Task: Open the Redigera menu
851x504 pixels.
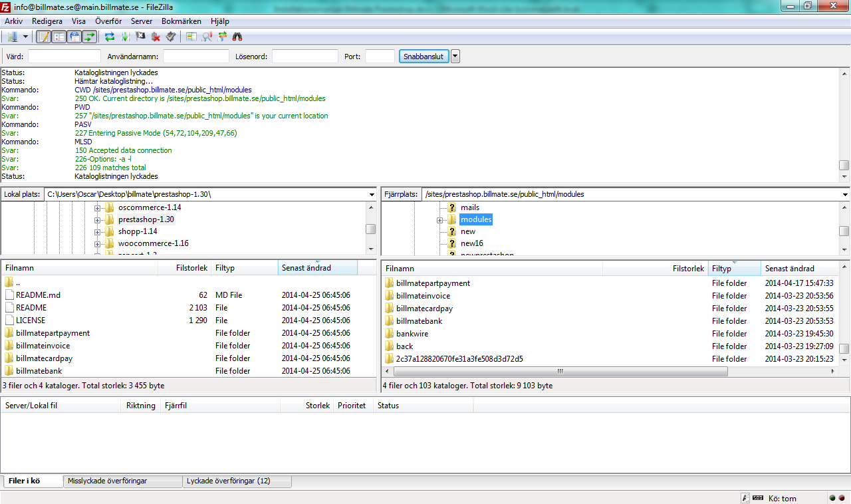Action: click(x=47, y=21)
